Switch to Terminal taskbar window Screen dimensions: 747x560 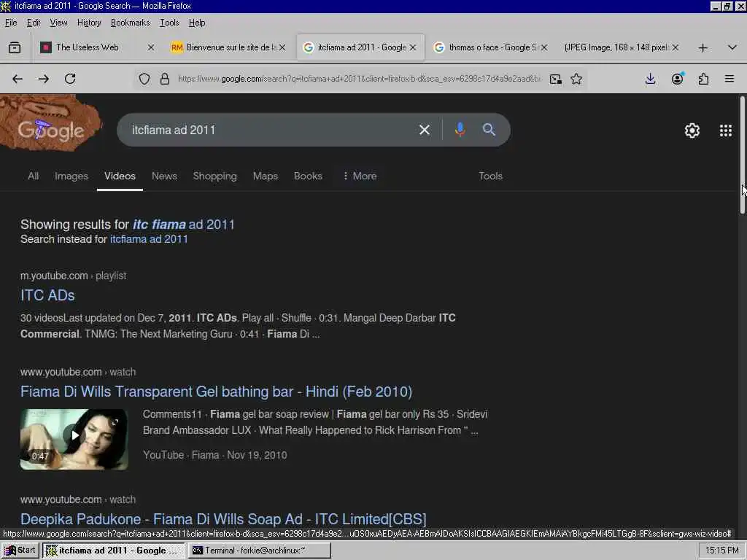[x=259, y=551]
